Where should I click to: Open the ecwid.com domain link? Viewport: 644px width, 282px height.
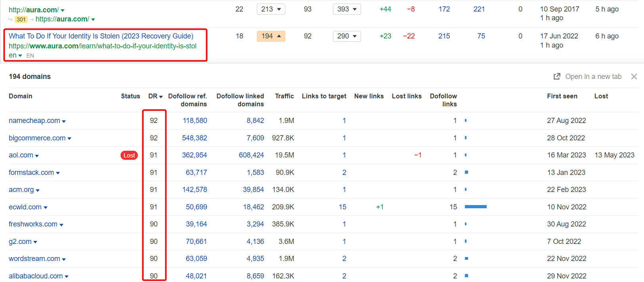[x=25, y=207]
